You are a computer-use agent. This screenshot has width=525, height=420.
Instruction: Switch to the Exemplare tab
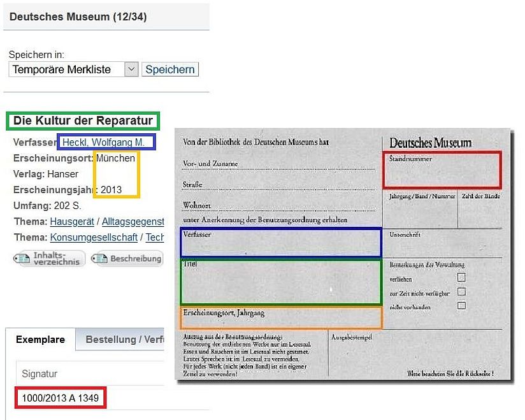tap(40, 340)
